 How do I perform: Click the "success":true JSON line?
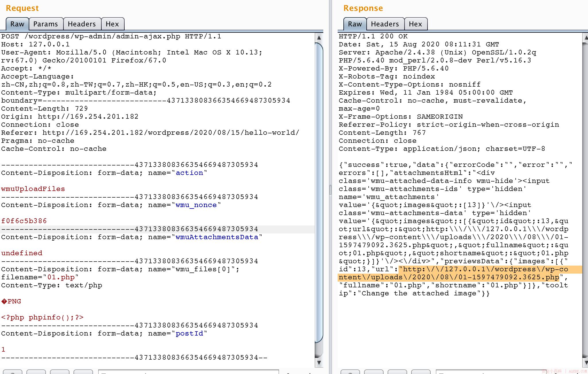[456, 165]
